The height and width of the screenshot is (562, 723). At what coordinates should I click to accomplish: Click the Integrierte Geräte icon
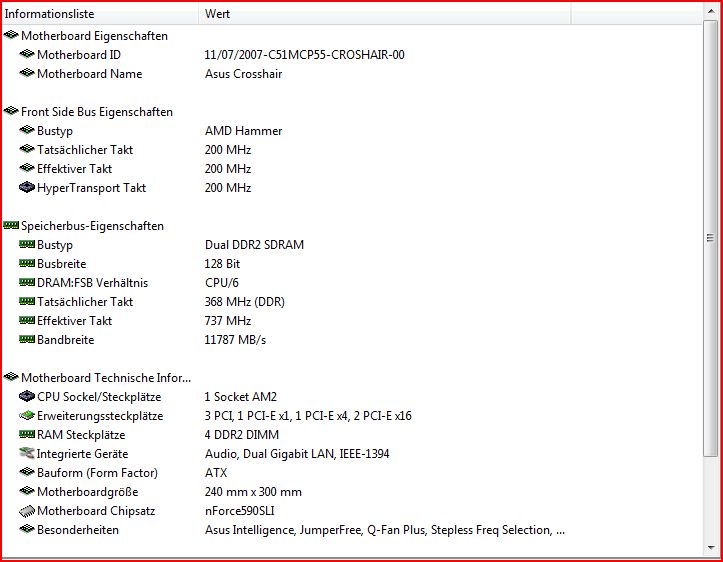(x=27, y=453)
